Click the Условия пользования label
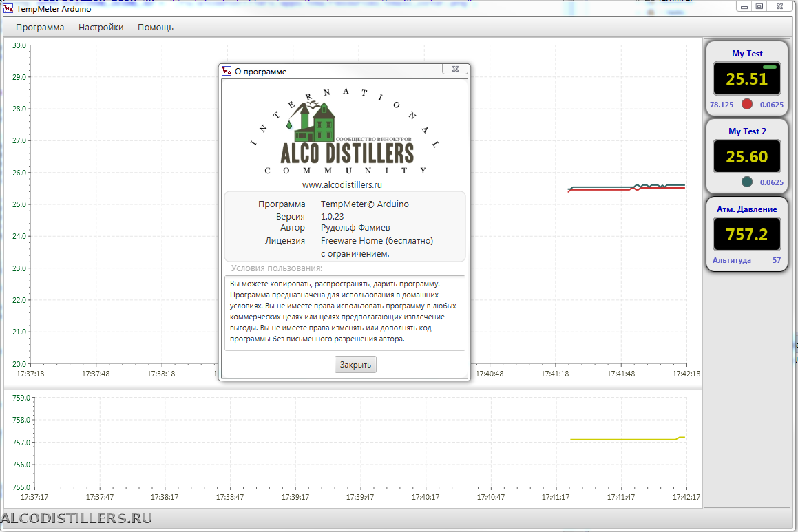Viewport: 798px width, 532px height. [x=276, y=268]
